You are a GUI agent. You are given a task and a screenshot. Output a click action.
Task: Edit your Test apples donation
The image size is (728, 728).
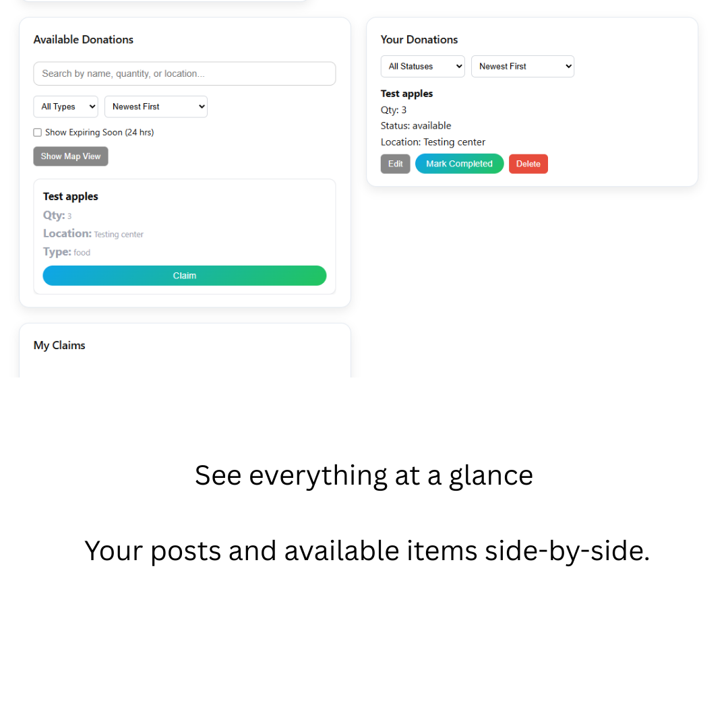point(395,163)
